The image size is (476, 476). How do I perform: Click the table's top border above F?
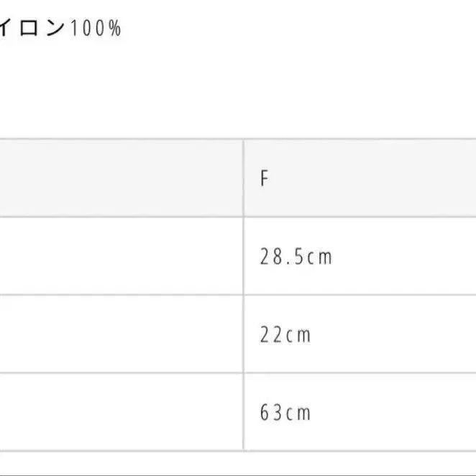click(238, 139)
